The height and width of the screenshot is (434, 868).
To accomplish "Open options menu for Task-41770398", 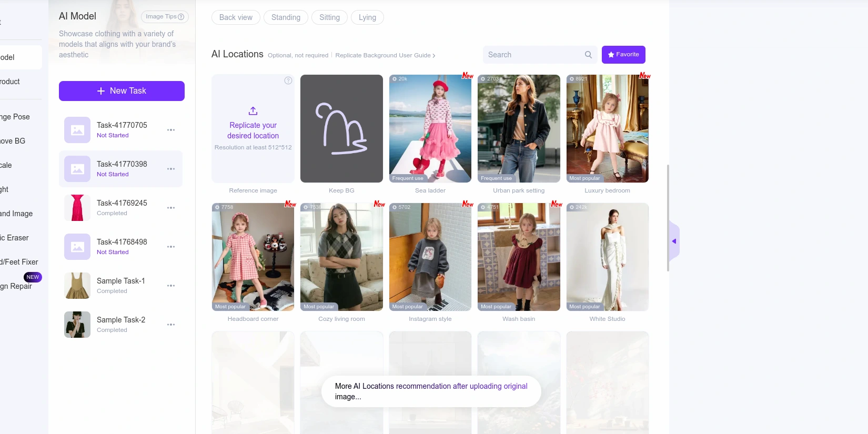I will click(171, 169).
